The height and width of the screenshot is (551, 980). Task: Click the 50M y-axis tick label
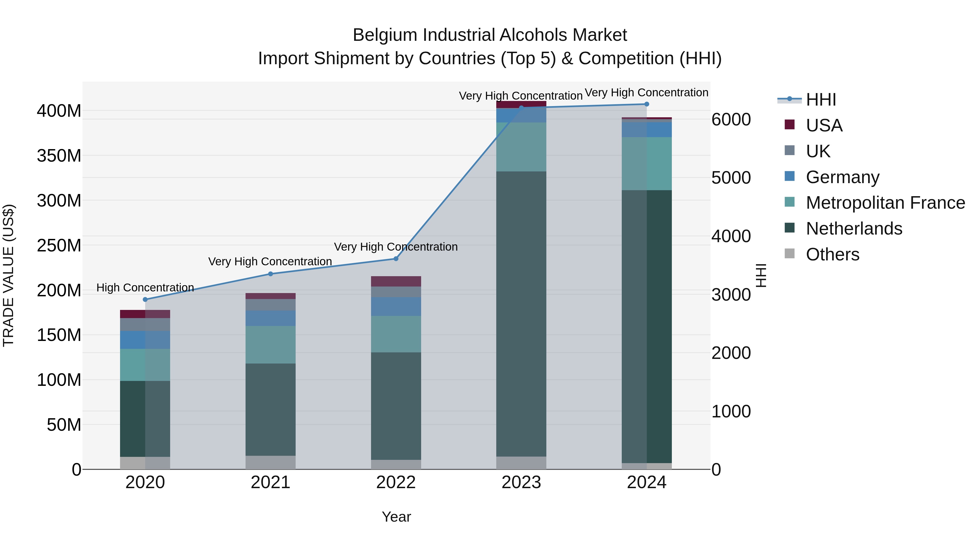[x=64, y=425]
